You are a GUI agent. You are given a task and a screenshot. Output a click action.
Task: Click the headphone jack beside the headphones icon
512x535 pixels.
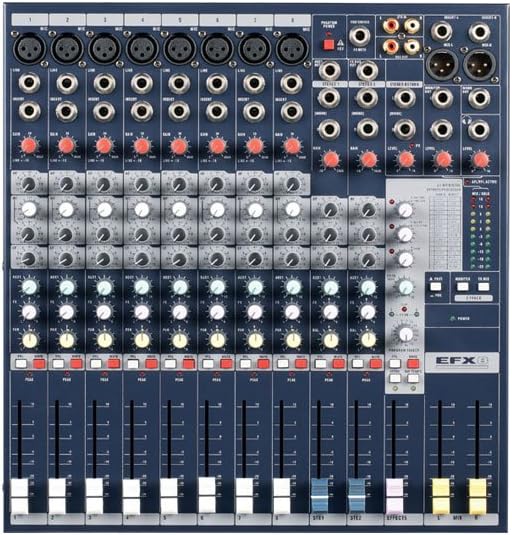[x=479, y=129]
